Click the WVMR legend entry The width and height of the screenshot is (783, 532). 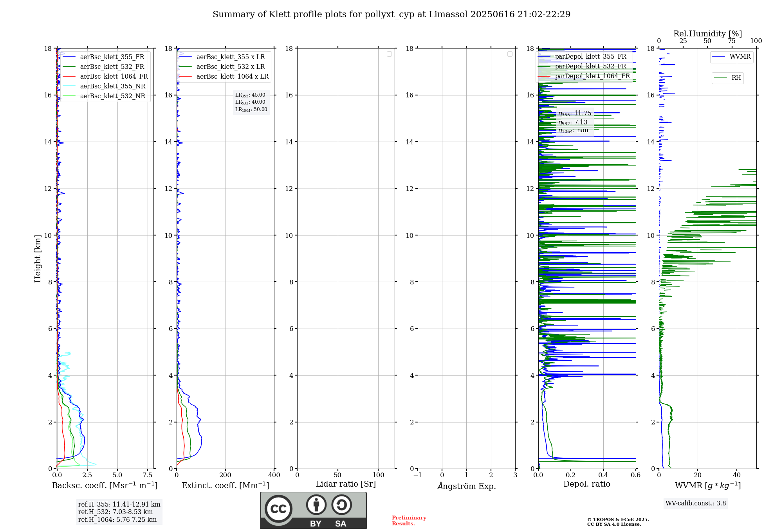732,57
